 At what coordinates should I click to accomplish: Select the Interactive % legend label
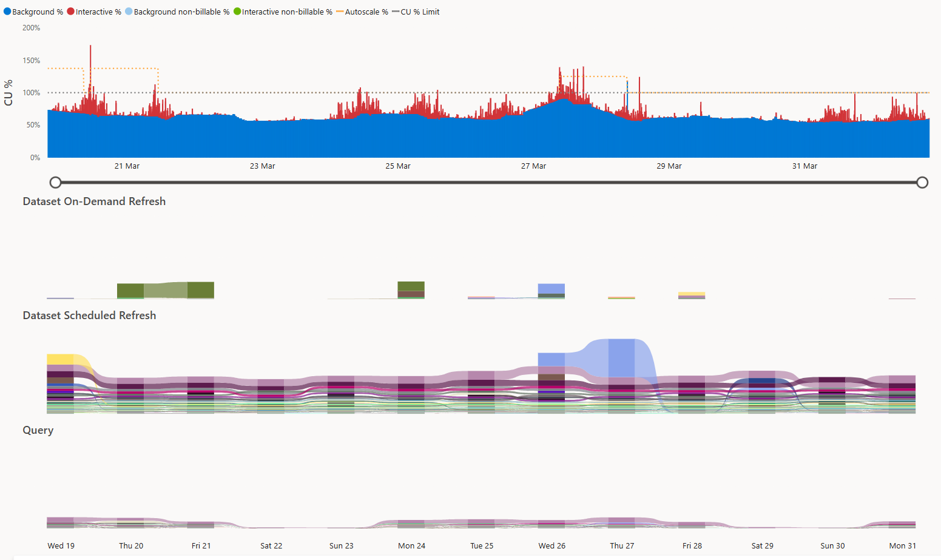(x=98, y=12)
